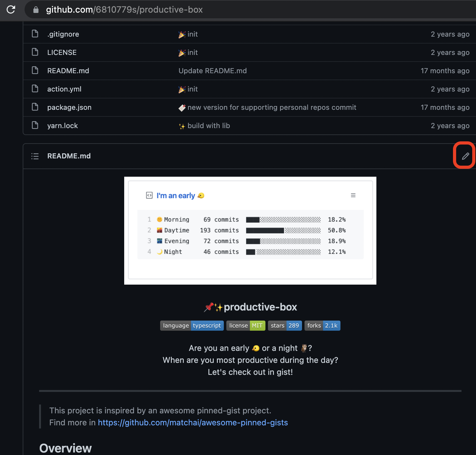The image size is (476, 455).
Task: Click the file icon beside README.md row
Action: click(x=35, y=70)
